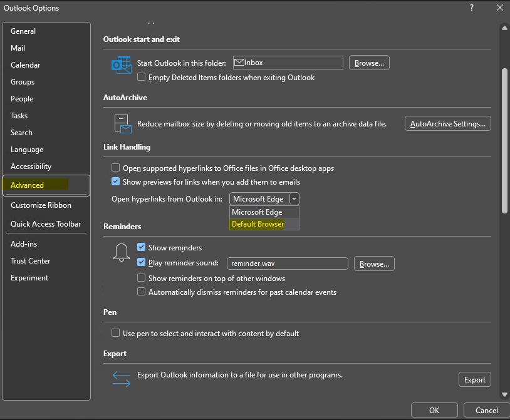Click the Export button

point(474,379)
